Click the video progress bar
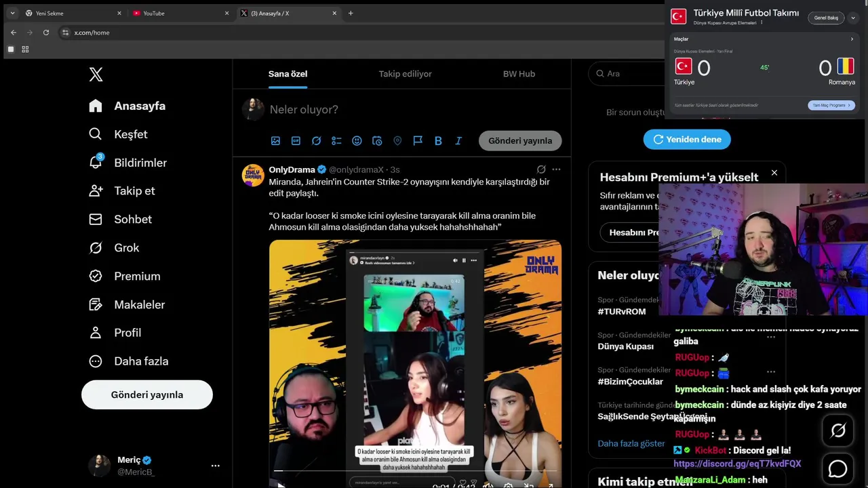The height and width of the screenshot is (488, 868). 415,470
